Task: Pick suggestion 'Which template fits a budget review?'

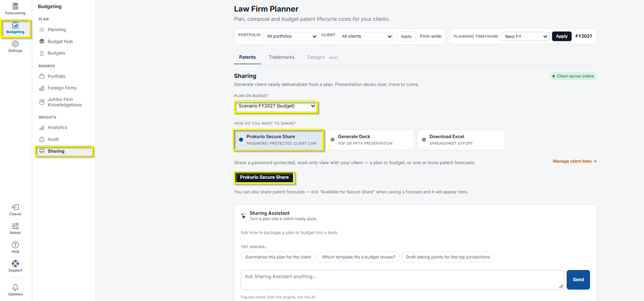Action: (x=358, y=257)
